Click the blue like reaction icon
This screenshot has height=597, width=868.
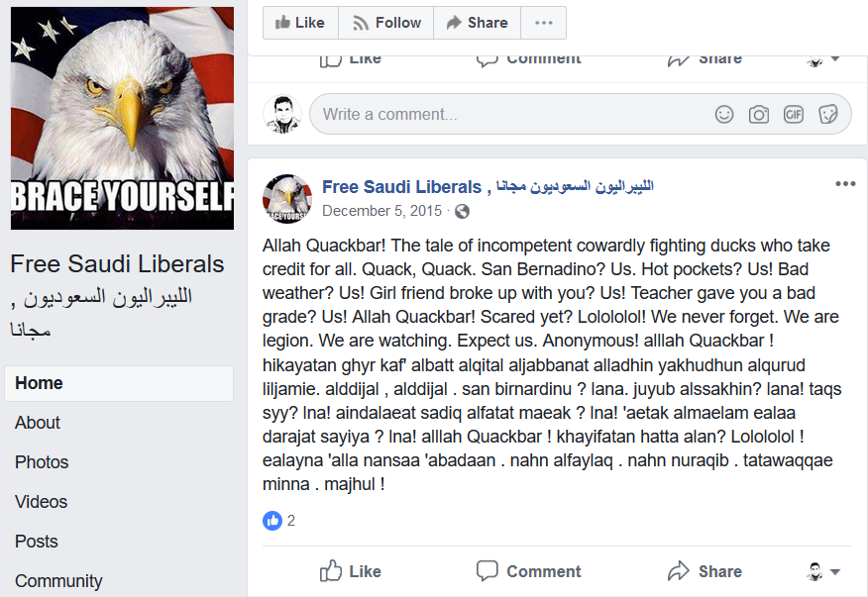(272, 521)
